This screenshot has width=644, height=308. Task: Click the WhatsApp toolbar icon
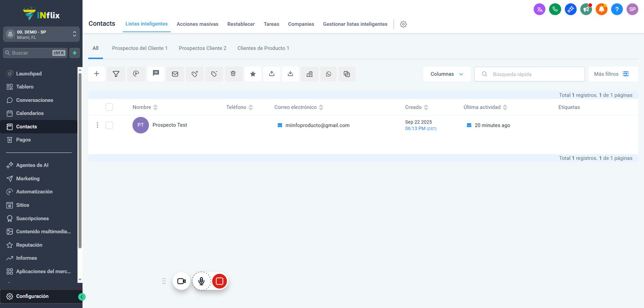click(x=328, y=74)
